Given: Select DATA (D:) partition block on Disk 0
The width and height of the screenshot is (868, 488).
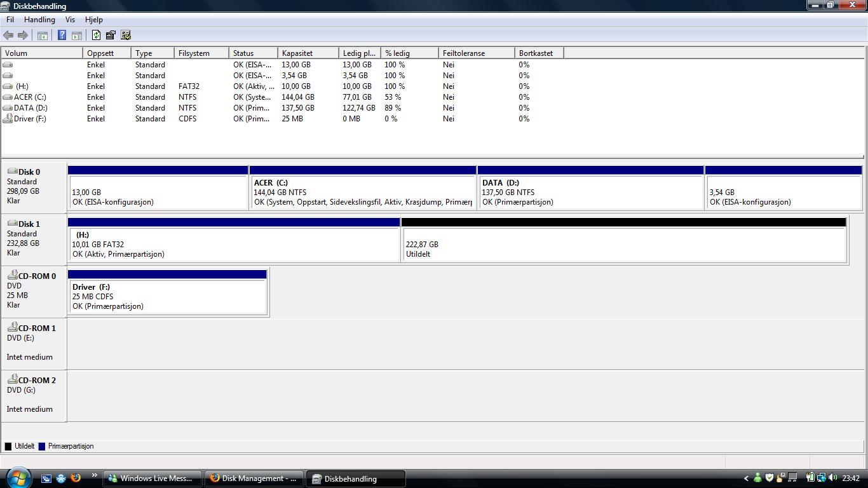Looking at the screenshot, I should tap(590, 187).
